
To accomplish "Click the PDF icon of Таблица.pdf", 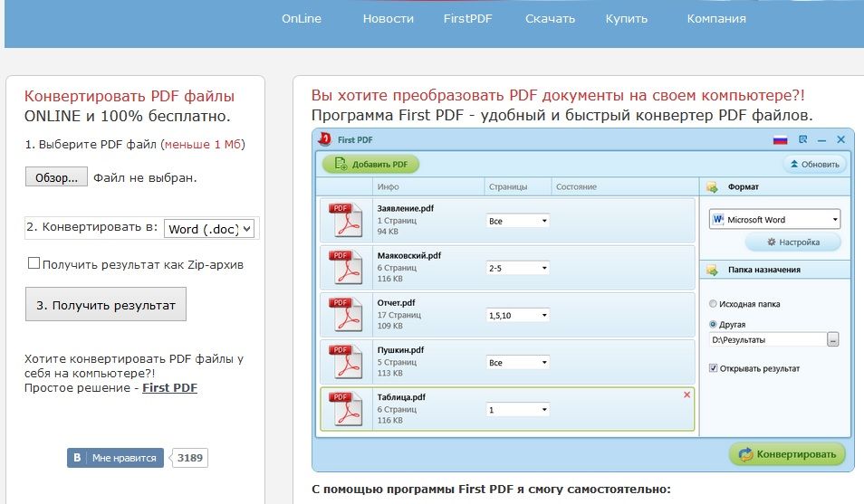I will (x=345, y=409).
